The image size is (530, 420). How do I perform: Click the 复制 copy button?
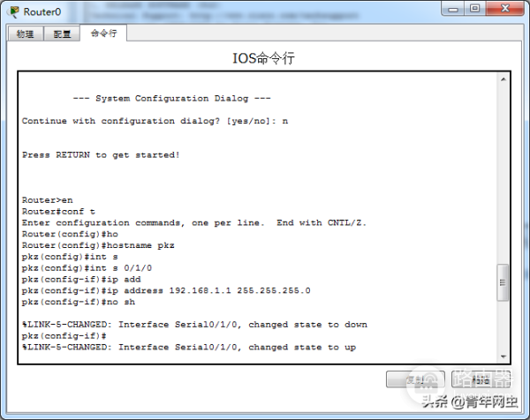pyautogui.click(x=415, y=379)
